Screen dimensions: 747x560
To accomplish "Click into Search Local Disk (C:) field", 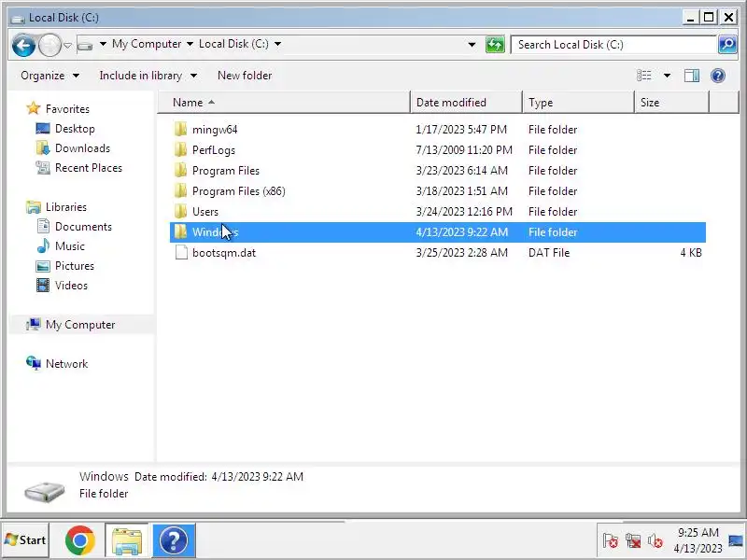I will tap(613, 45).
